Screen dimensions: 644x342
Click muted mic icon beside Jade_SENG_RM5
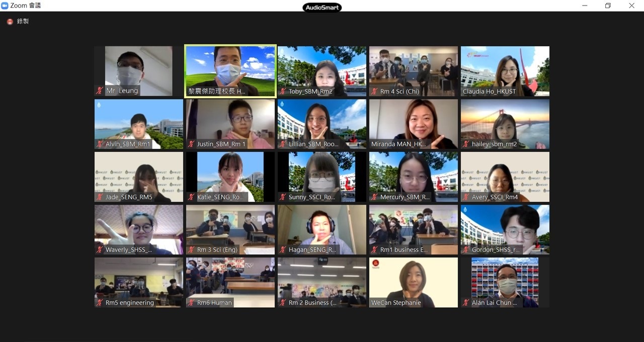pos(100,197)
